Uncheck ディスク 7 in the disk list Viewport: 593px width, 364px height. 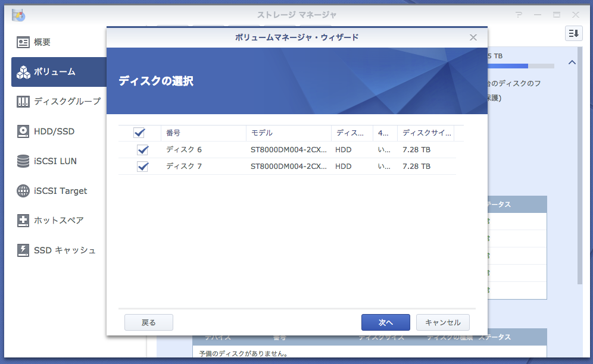pos(142,167)
